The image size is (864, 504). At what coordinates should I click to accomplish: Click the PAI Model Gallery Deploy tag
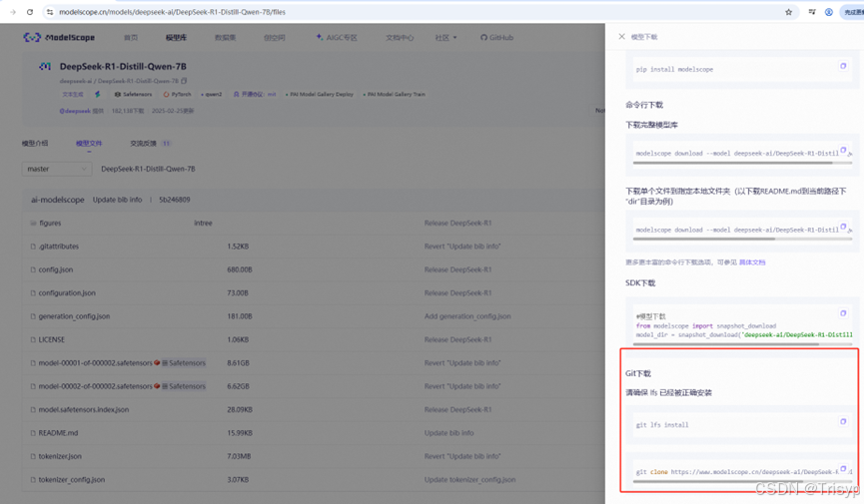pyautogui.click(x=320, y=94)
